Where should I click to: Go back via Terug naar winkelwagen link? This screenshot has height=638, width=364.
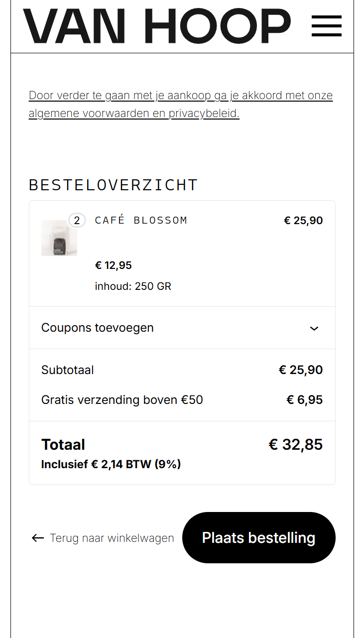pyautogui.click(x=112, y=538)
